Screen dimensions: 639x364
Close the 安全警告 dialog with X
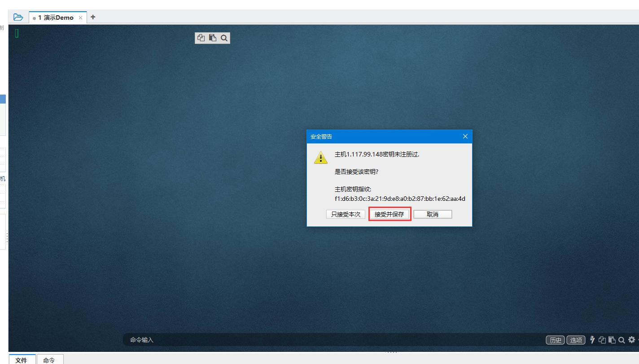[465, 136]
